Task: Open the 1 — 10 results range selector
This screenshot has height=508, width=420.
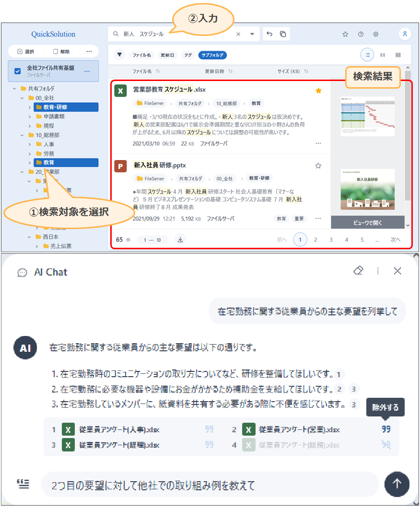Action: coord(152,240)
